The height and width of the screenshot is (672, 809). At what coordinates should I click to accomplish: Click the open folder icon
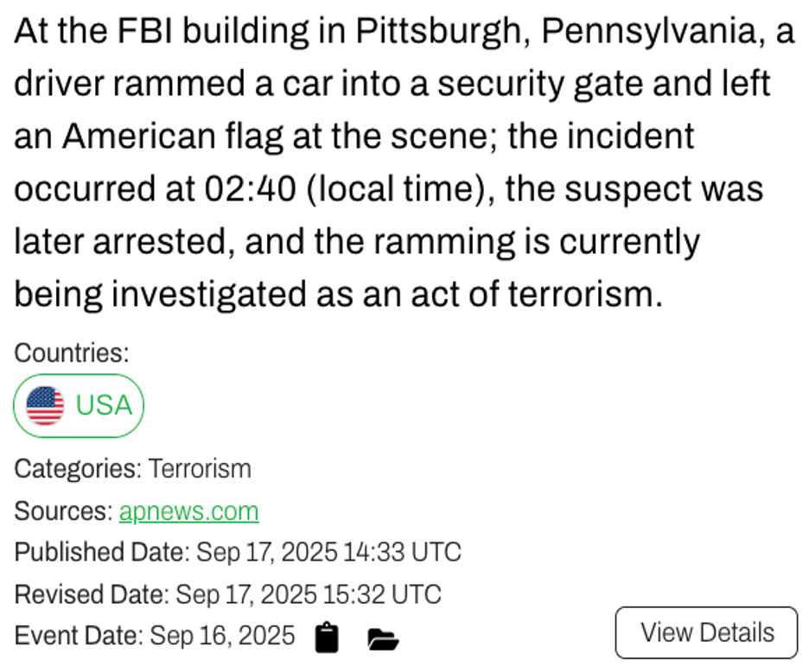click(383, 638)
